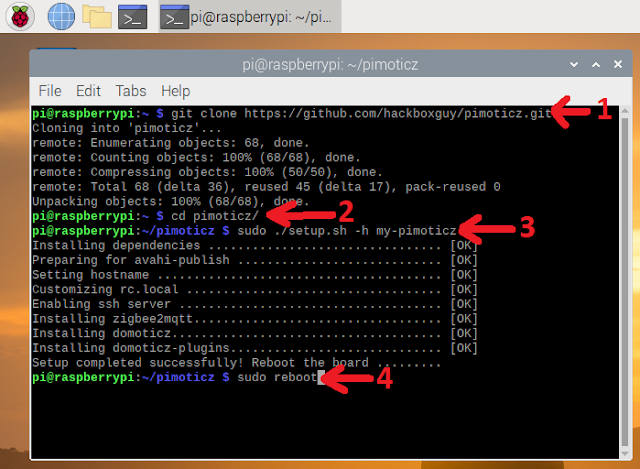
Task: Click the "Setting hostname" line
Action: 255,275
